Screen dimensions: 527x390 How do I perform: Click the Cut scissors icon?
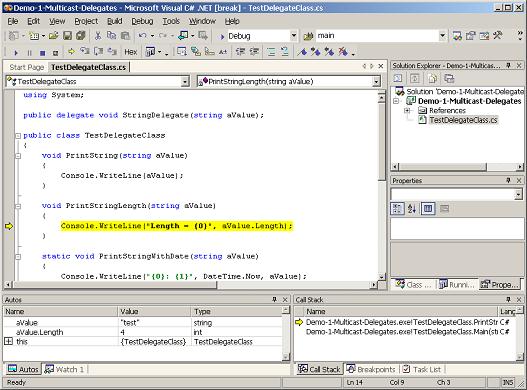98,36
